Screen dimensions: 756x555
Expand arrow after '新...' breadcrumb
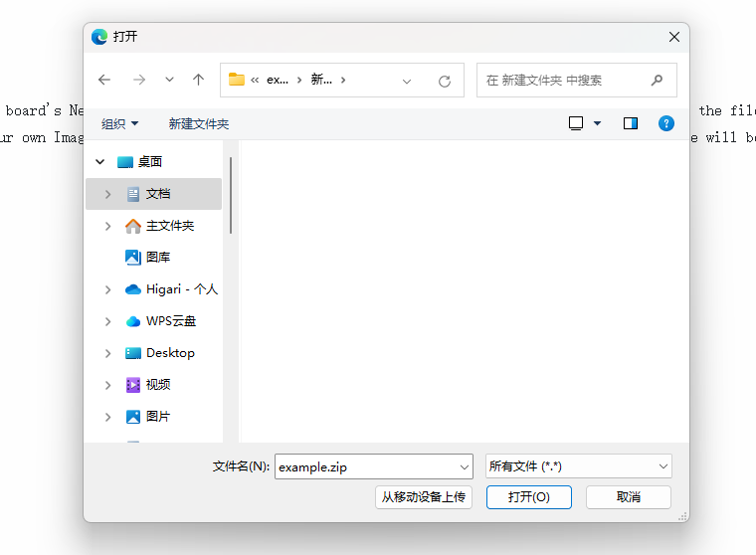[343, 80]
